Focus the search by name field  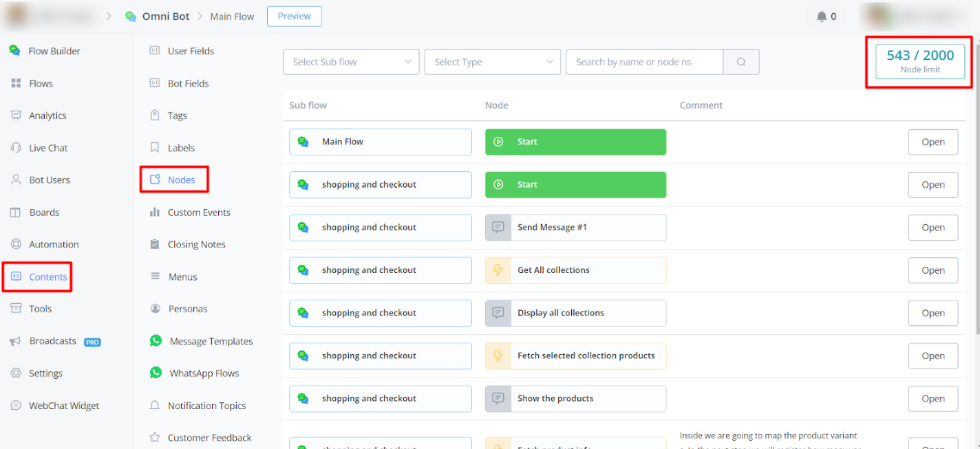[x=644, y=62]
